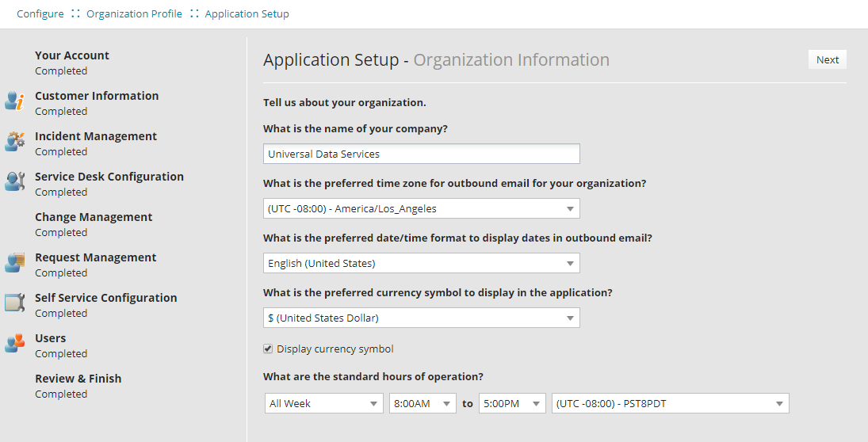This screenshot has width=868, height=442.
Task: Click the Customer Information icon
Action: pos(14,101)
